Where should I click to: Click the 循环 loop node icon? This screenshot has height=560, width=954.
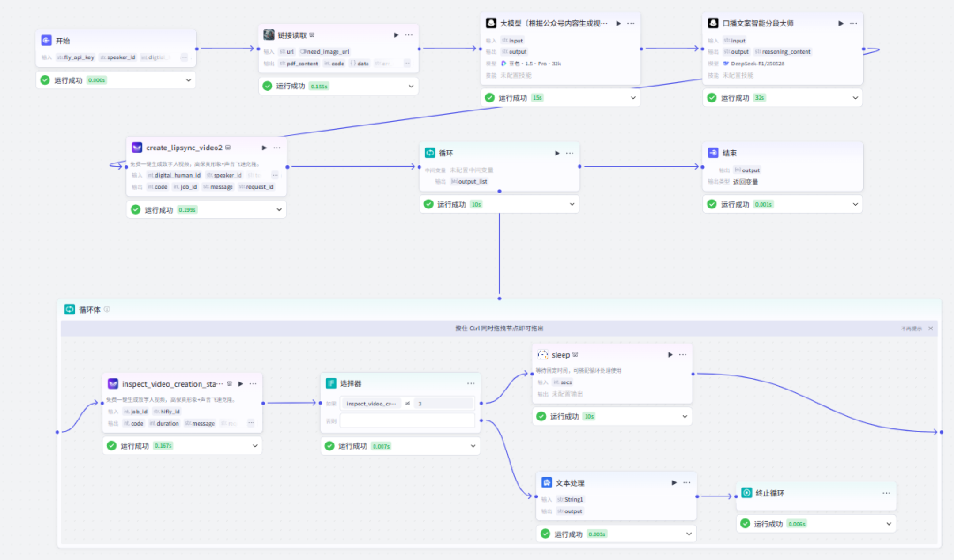coord(430,153)
